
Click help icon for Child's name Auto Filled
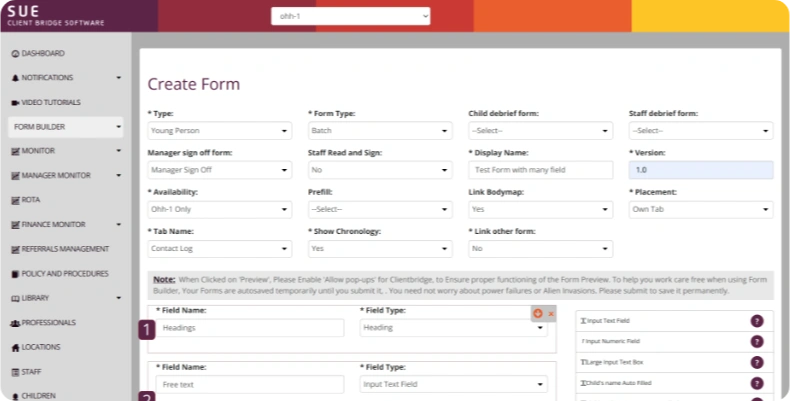757,382
